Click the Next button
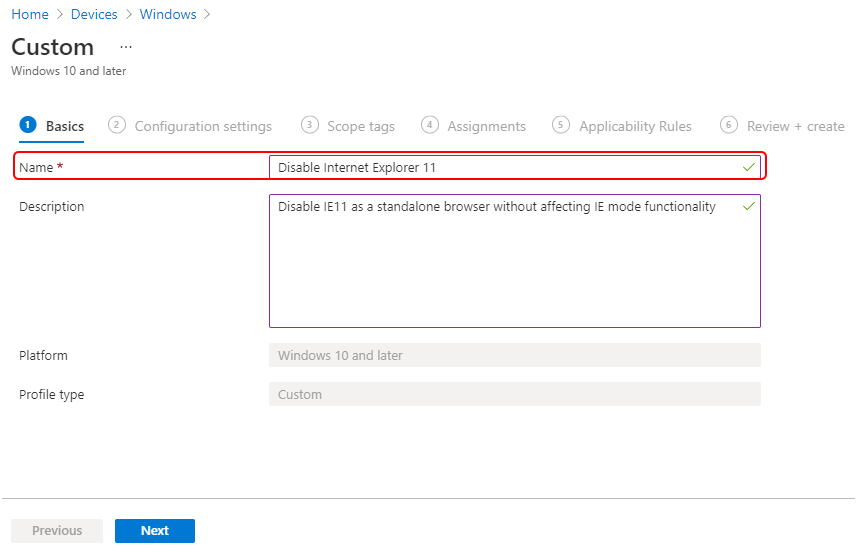This screenshot has width=857, height=551. (x=155, y=531)
